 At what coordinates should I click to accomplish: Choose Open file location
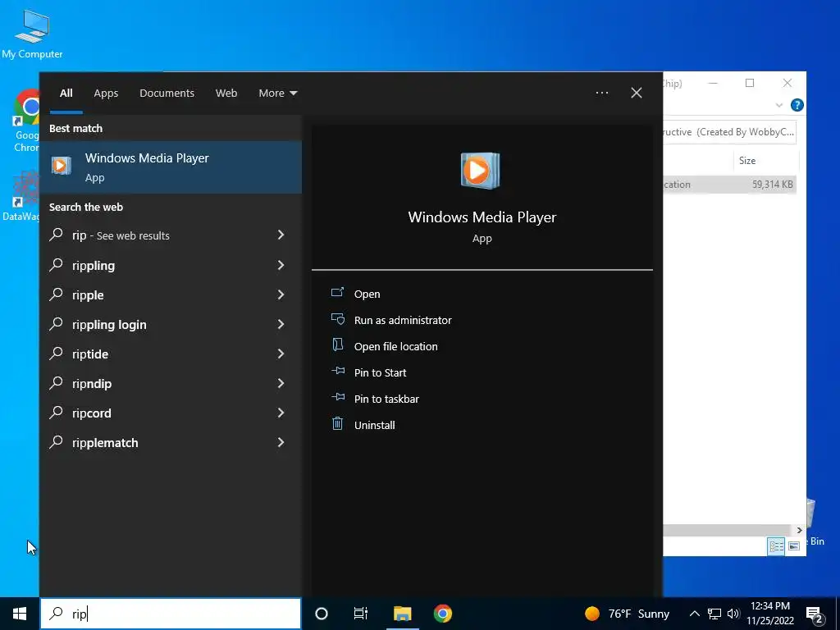pos(396,346)
